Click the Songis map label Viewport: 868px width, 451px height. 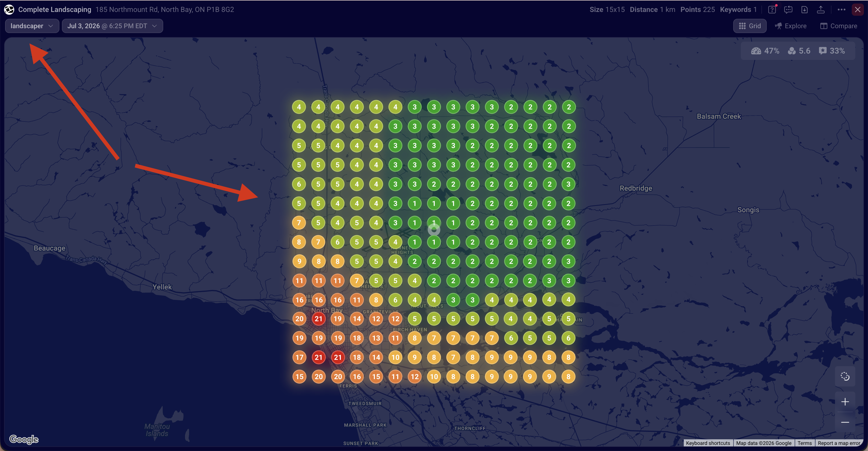click(748, 210)
